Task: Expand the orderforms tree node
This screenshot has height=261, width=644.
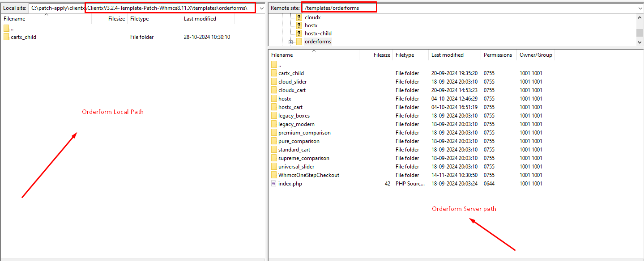Action: coord(290,42)
